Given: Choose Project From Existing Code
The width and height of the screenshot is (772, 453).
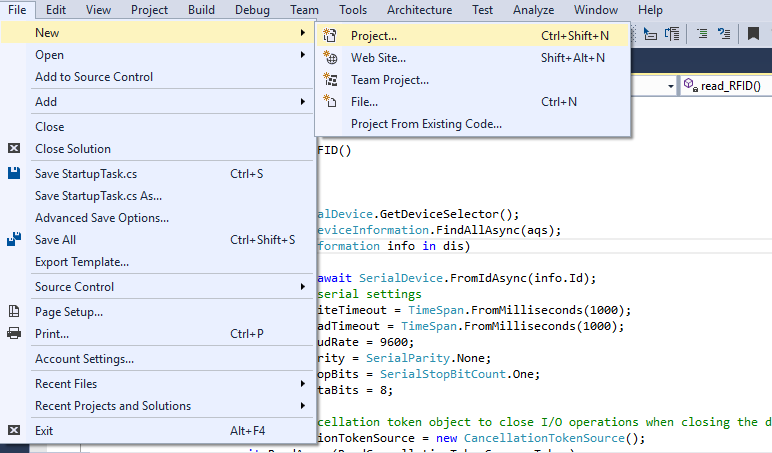Looking at the screenshot, I should (426, 124).
